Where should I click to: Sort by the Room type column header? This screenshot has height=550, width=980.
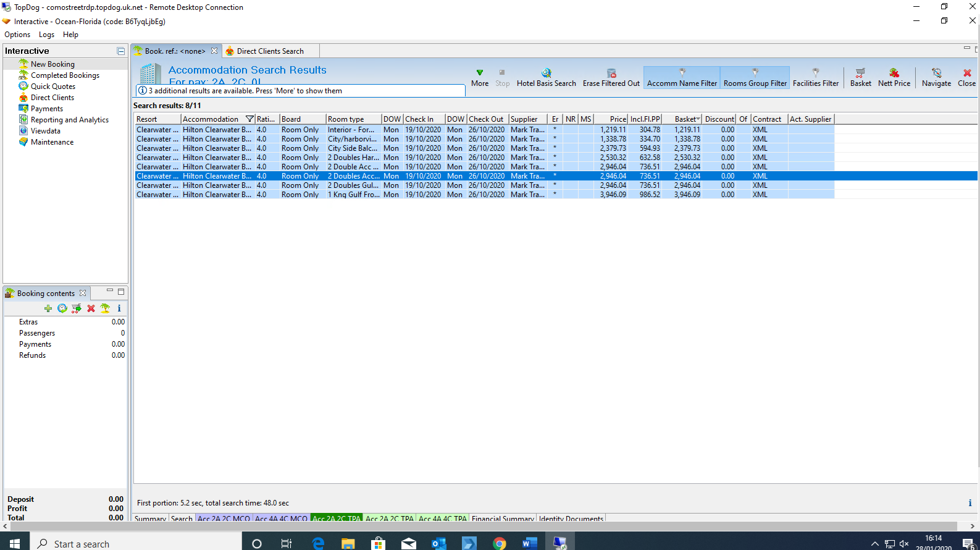tap(353, 119)
